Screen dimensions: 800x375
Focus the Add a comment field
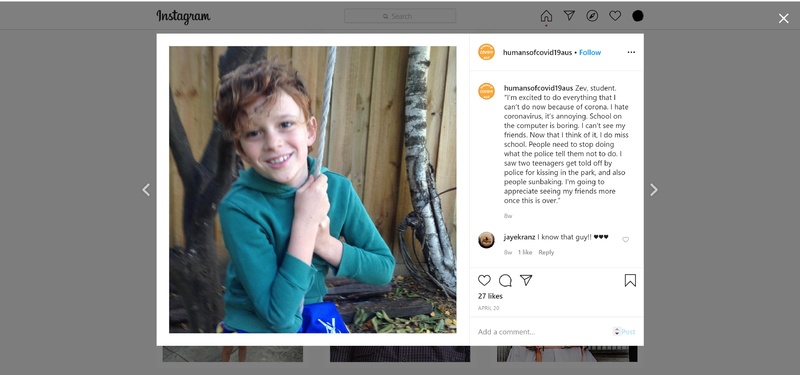[543, 332]
